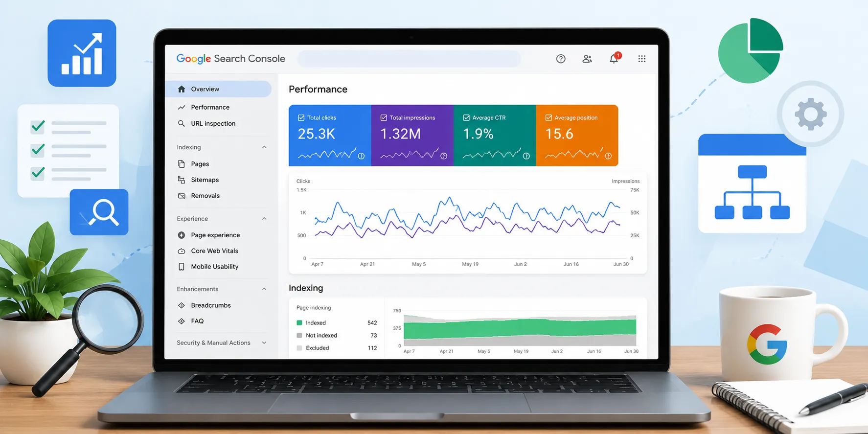
Task: Show info for the Average position card
Action: coord(608,156)
